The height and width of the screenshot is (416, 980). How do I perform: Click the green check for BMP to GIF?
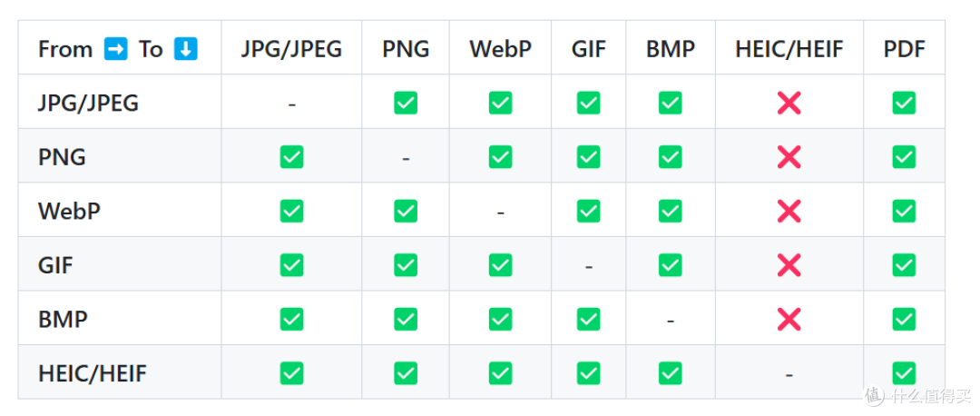(x=589, y=320)
